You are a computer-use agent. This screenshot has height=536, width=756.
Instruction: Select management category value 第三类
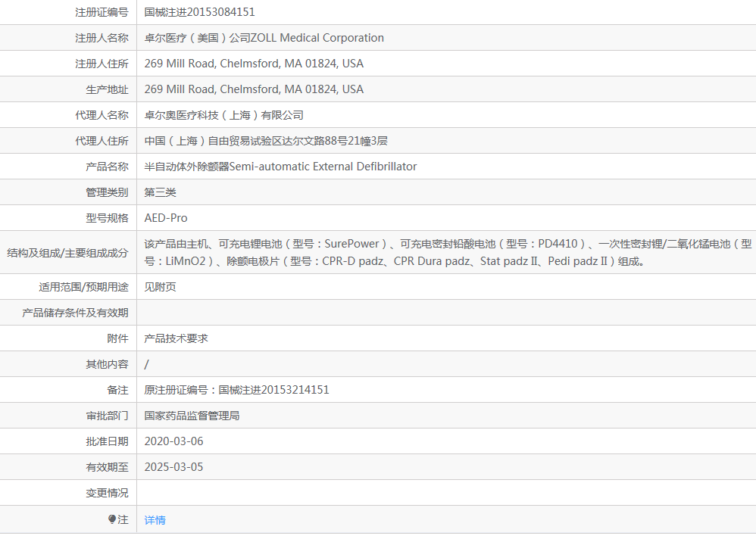coord(160,192)
